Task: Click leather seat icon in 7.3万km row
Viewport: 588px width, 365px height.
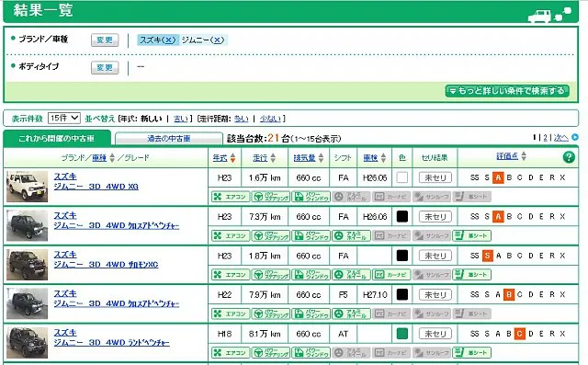Action: pyautogui.click(x=471, y=235)
